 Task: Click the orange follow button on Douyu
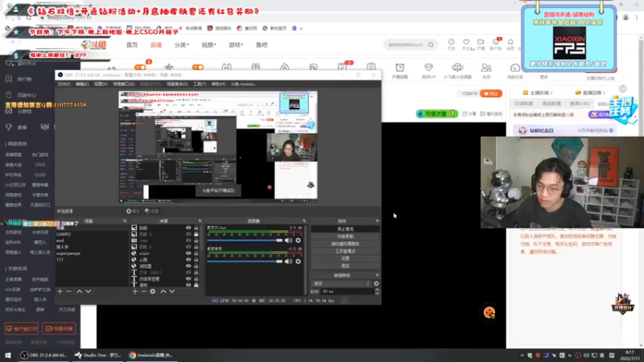click(491, 93)
